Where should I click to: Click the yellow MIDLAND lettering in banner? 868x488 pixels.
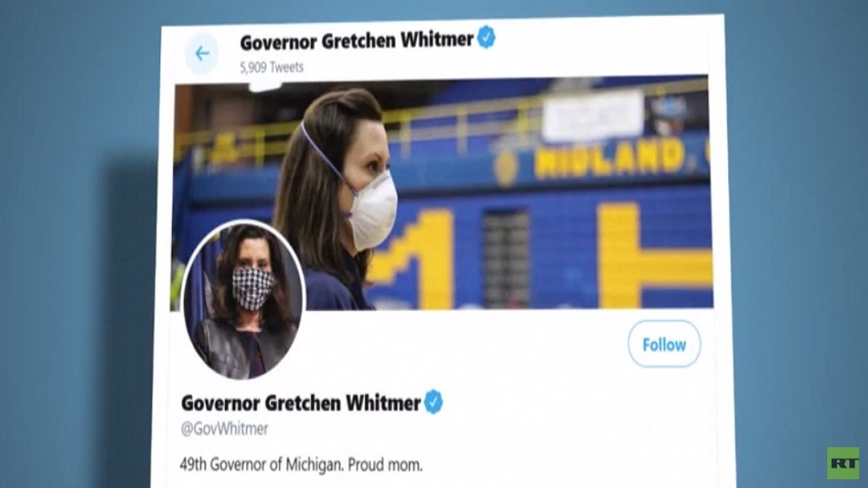609,159
